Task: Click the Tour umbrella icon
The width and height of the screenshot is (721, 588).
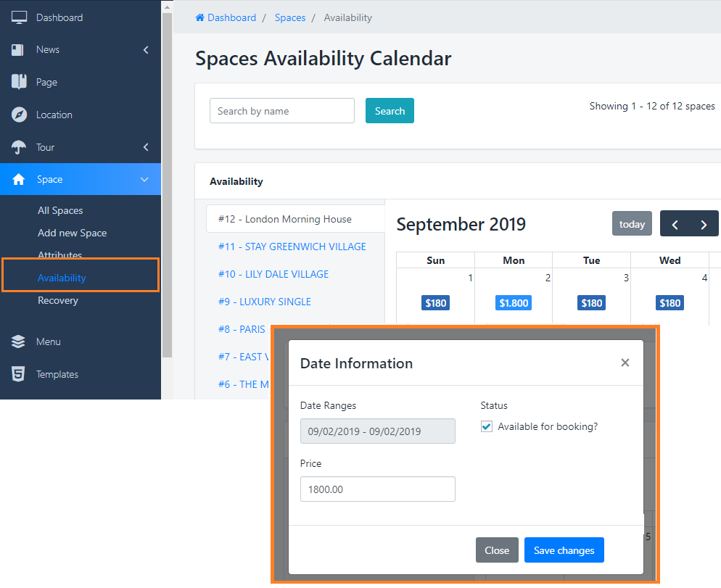Action: coord(19,147)
